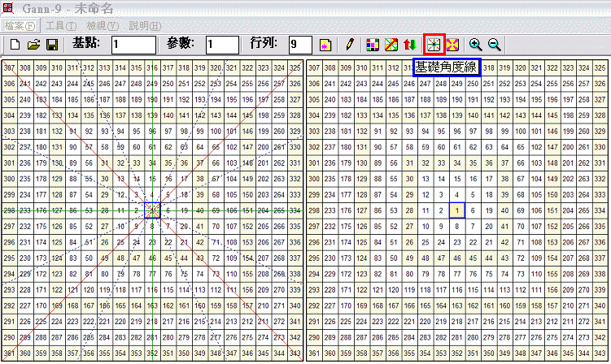This screenshot has height=364, width=611.
Task: Click cell 225 in the right grid
Action: [x=346, y=322]
